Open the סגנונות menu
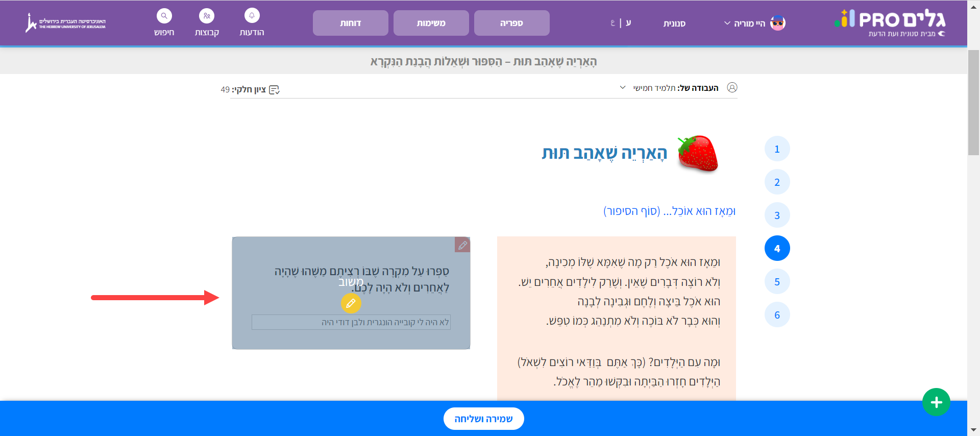This screenshot has width=980, height=436. (674, 23)
